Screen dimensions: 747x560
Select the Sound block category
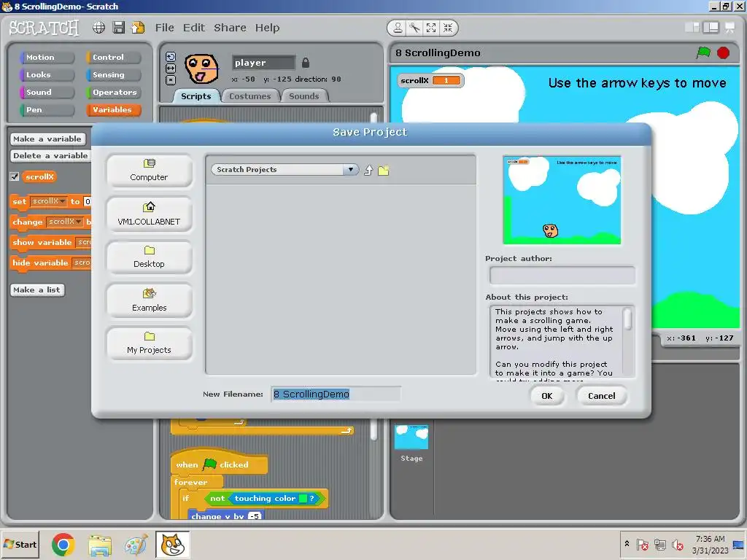[47, 93]
